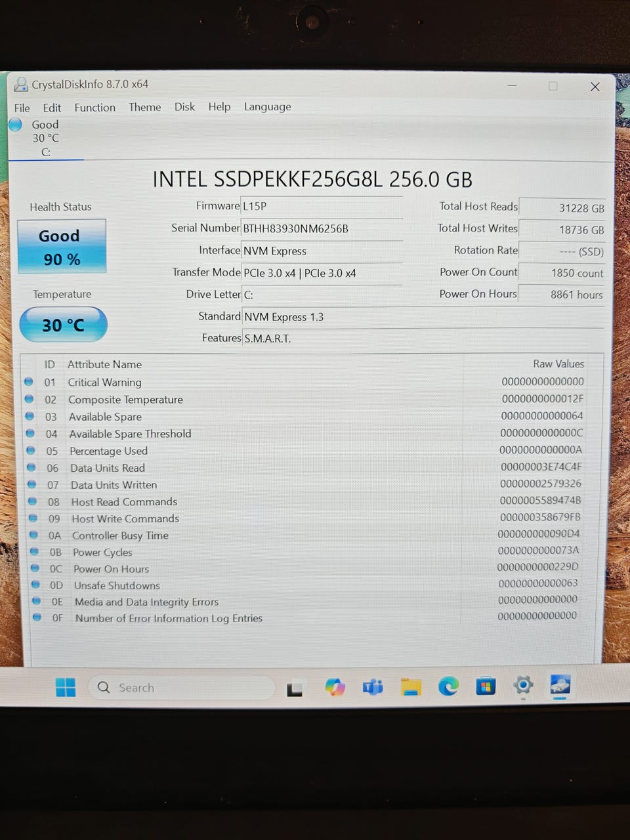Select the Critical Warning attribute name

click(x=104, y=382)
